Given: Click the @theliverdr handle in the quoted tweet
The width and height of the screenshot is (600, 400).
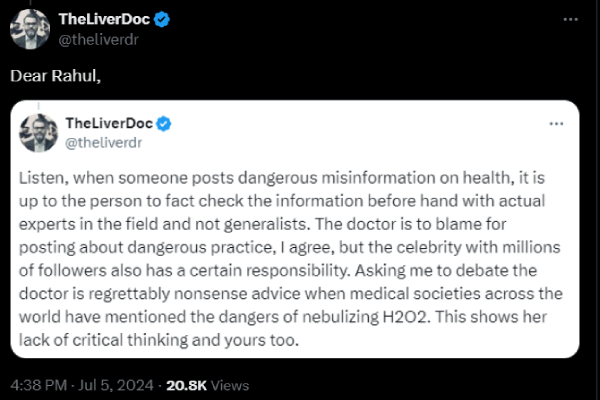Looking at the screenshot, I should (103, 141).
